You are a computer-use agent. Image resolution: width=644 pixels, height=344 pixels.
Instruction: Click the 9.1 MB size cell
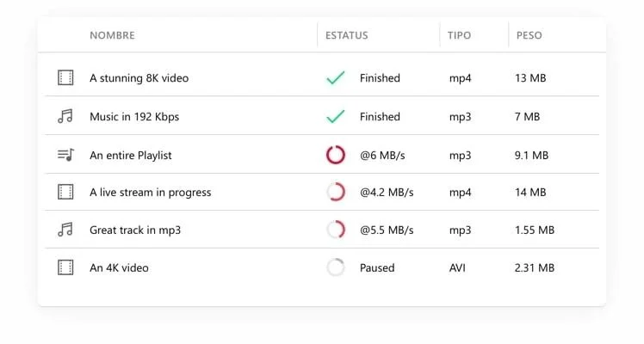[x=531, y=155]
